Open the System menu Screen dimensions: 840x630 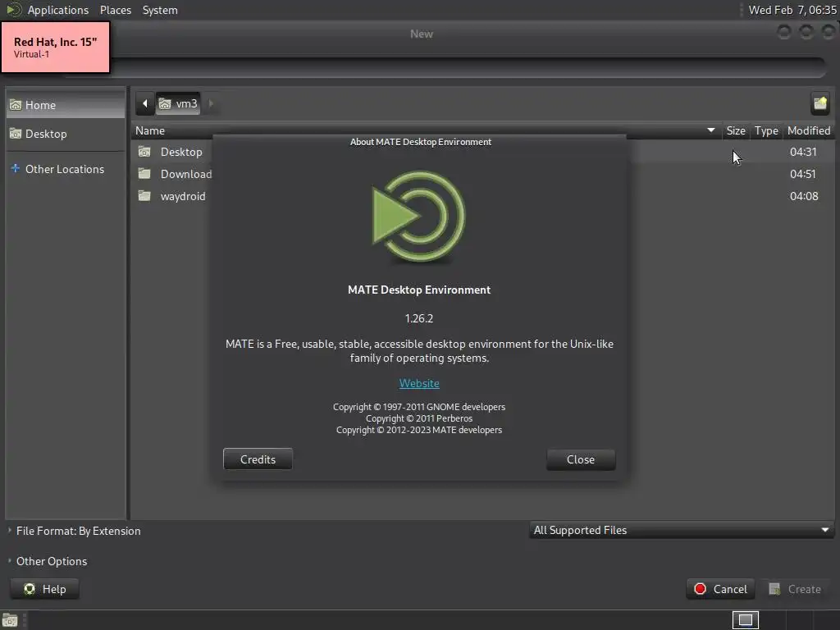point(160,10)
